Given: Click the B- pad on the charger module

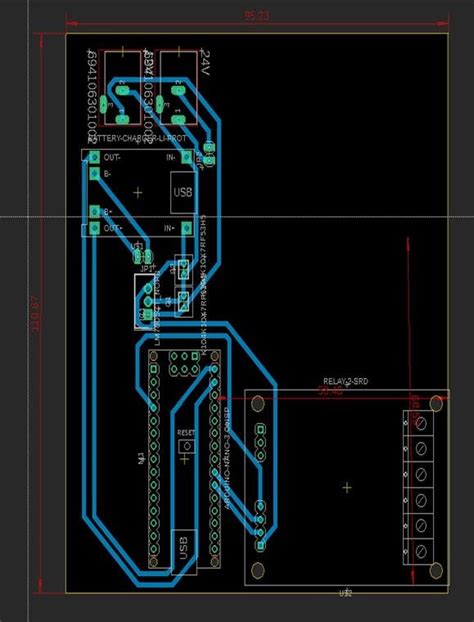Looking at the screenshot, I should click(x=94, y=173).
